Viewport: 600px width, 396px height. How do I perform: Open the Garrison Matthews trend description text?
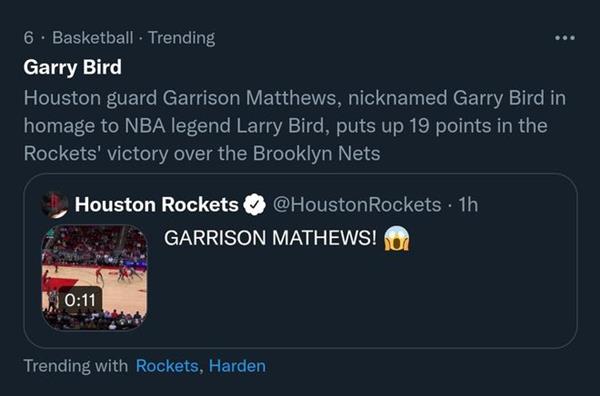(x=295, y=126)
